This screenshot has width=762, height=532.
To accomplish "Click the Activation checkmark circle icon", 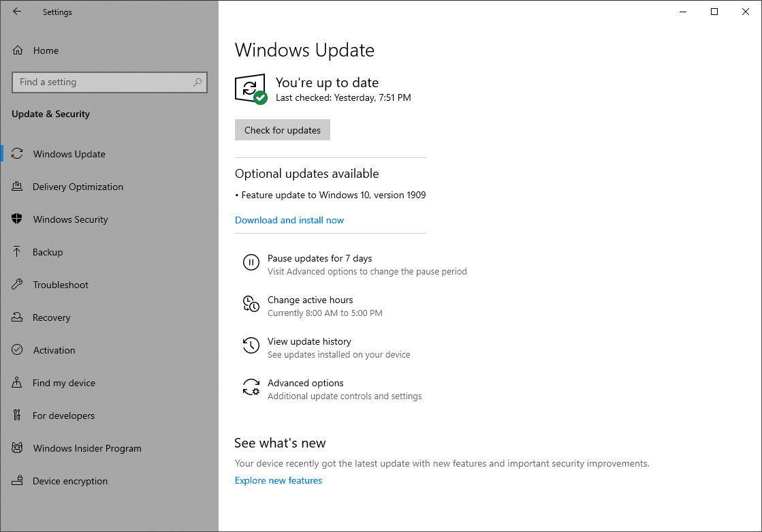I will (17, 349).
